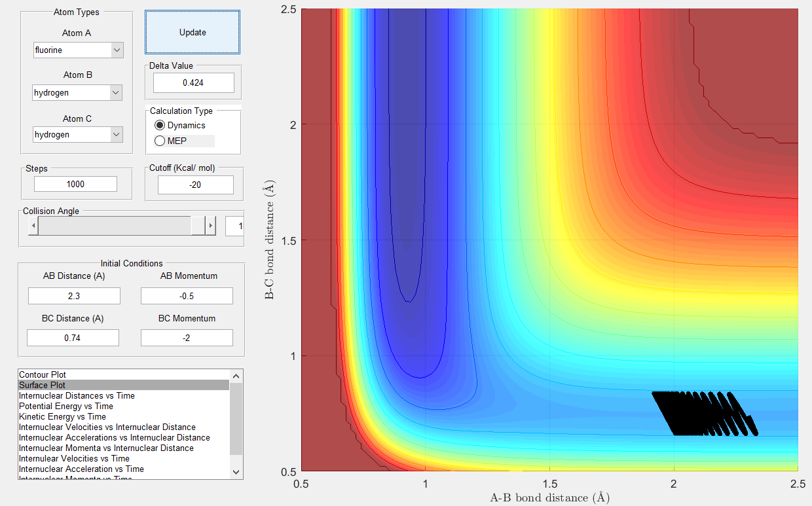Click the plot list scroll down arrow
The image size is (812, 506).
click(236, 472)
